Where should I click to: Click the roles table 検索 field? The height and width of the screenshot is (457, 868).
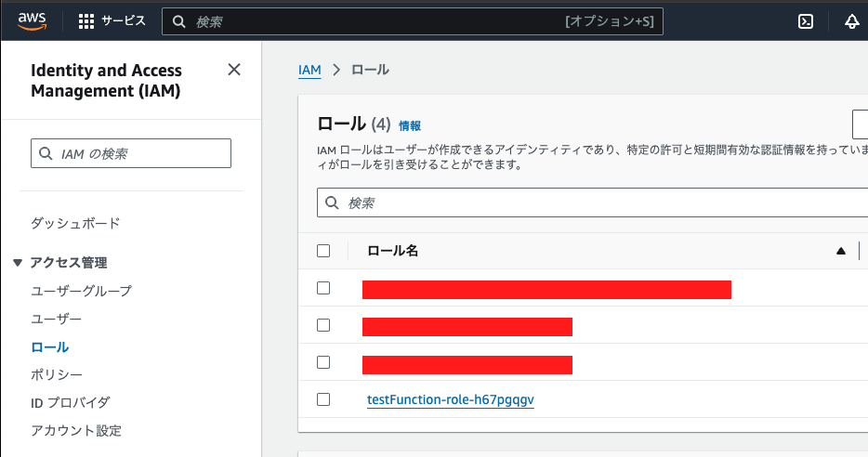pos(592,202)
